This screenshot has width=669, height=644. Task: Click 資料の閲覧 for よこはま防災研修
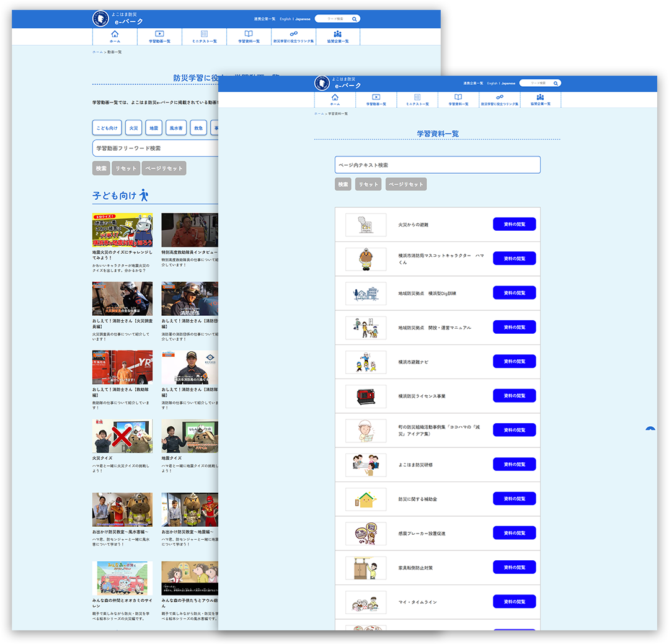[x=514, y=464]
